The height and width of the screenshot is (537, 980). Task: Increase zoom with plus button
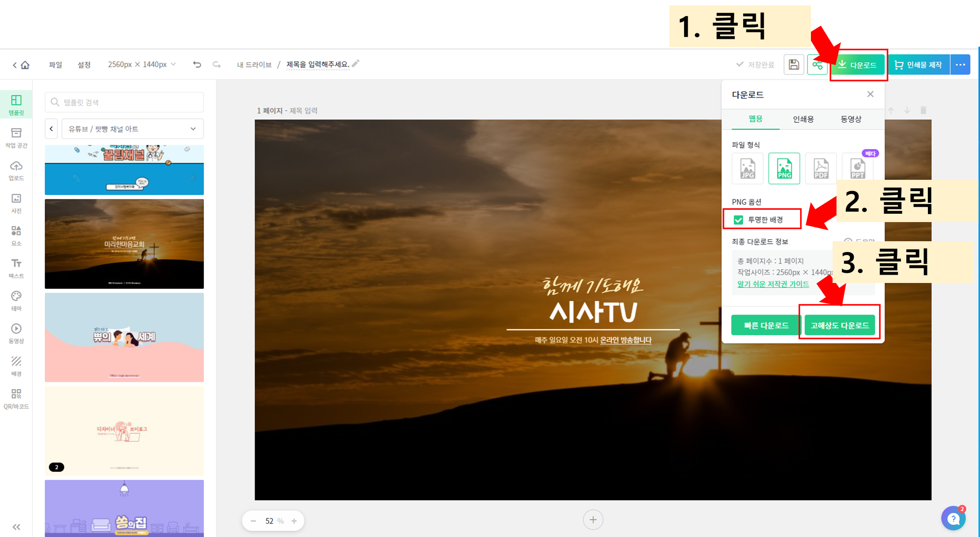294,521
